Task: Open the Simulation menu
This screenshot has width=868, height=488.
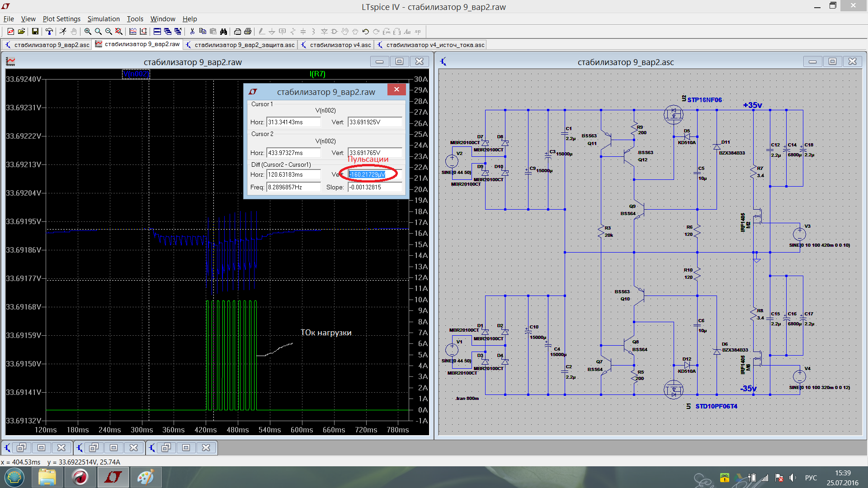Action: click(x=104, y=19)
